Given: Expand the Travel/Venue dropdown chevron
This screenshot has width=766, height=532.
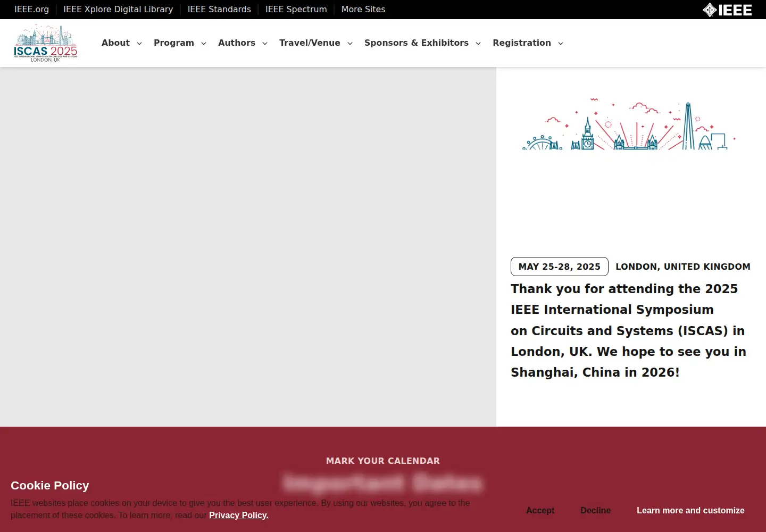Looking at the screenshot, I should coord(350,44).
